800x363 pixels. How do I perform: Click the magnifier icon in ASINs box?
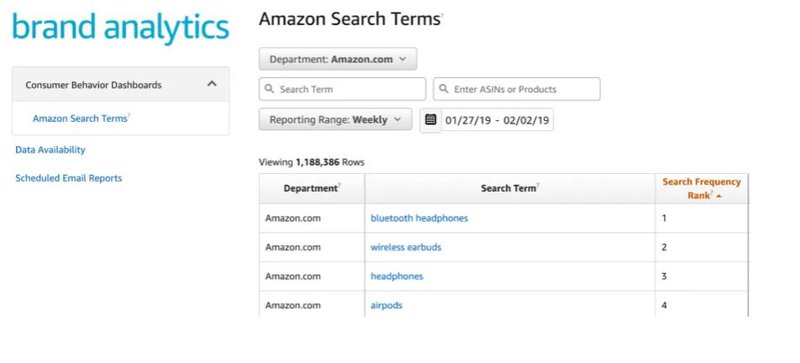444,89
